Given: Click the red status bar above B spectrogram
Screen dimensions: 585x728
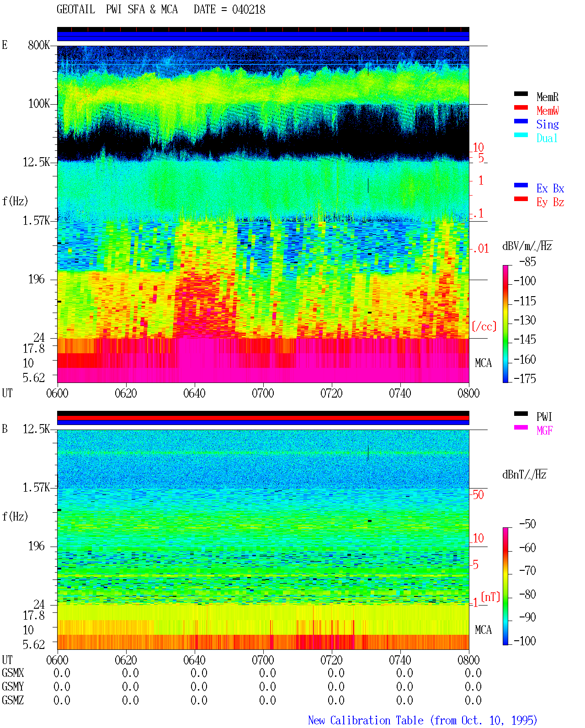Looking at the screenshot, I should (263, 418).
